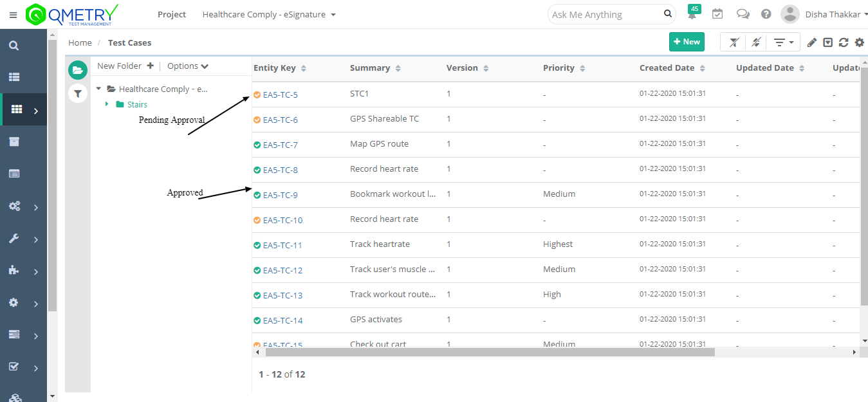Expand the puzzle piece sidebar submenu chevron
The image size is (868, 402).
click(x=36, y=272)
